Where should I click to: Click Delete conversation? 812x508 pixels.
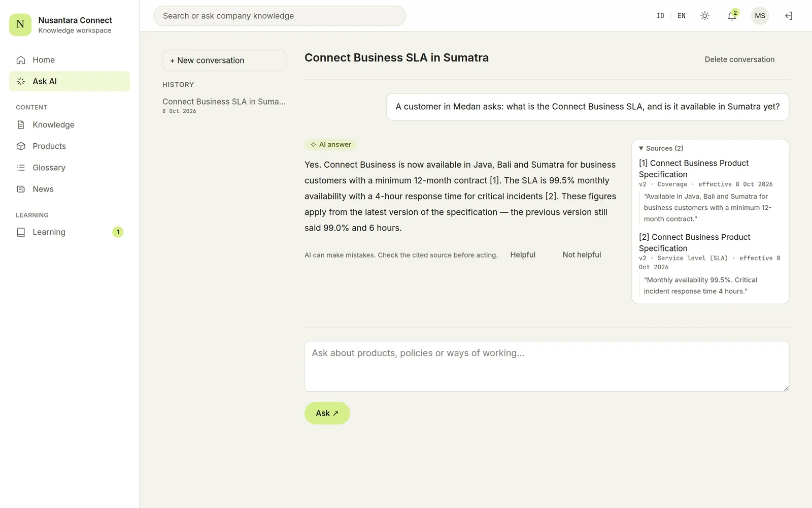(x=739, y=59)
